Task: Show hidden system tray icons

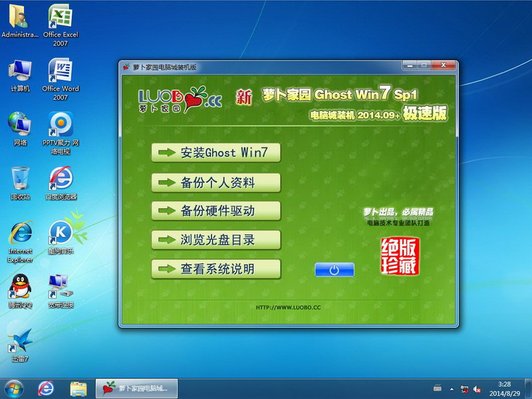Action: click(452, 389)
